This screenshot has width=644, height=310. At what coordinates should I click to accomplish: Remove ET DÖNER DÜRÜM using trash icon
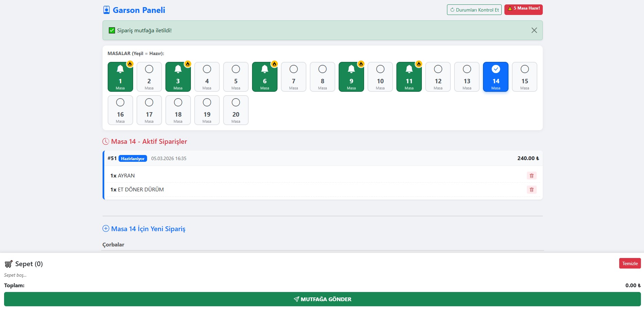[532, 190]
